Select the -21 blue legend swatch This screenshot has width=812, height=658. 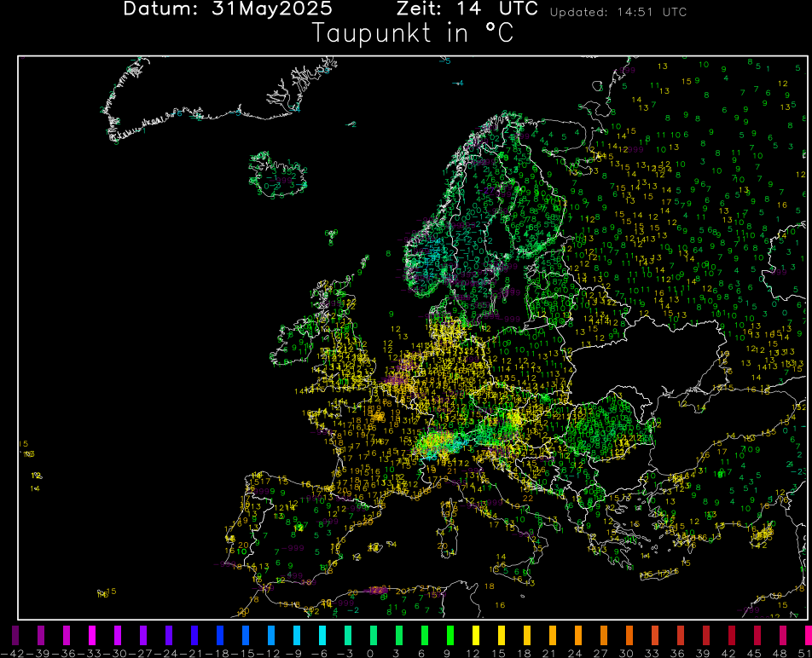194,635
